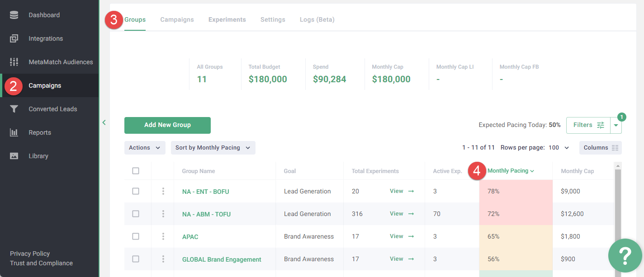The width and height of the screenshot is (644, 277).
Task: Click the MetaMatch Audiences sliders icon
Action: tap(14, 62)
